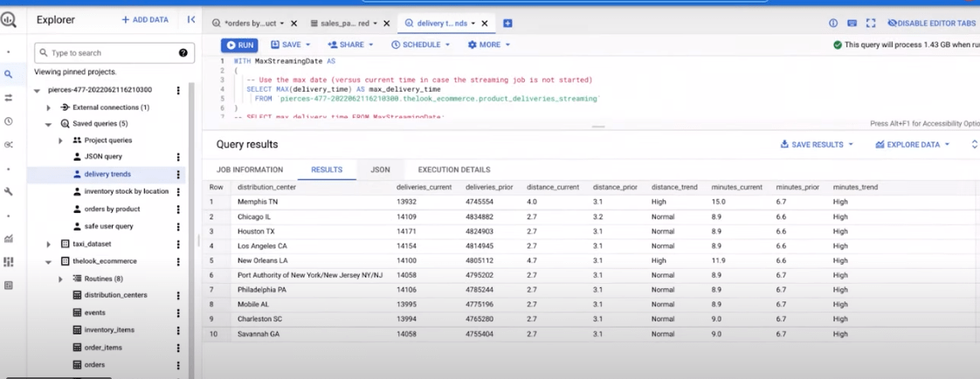Open options menu for delivery trends query
Image resolution: width=980 pixels, height=379 pixels.
pyautogui.click(x=178, y=175)
